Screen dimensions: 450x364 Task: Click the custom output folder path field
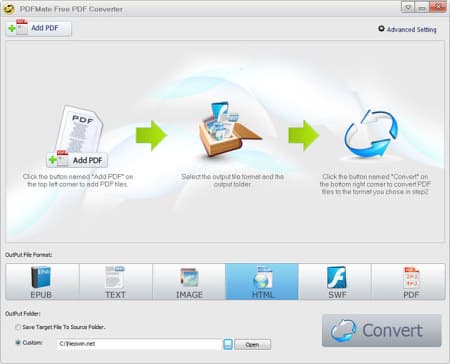139,344
